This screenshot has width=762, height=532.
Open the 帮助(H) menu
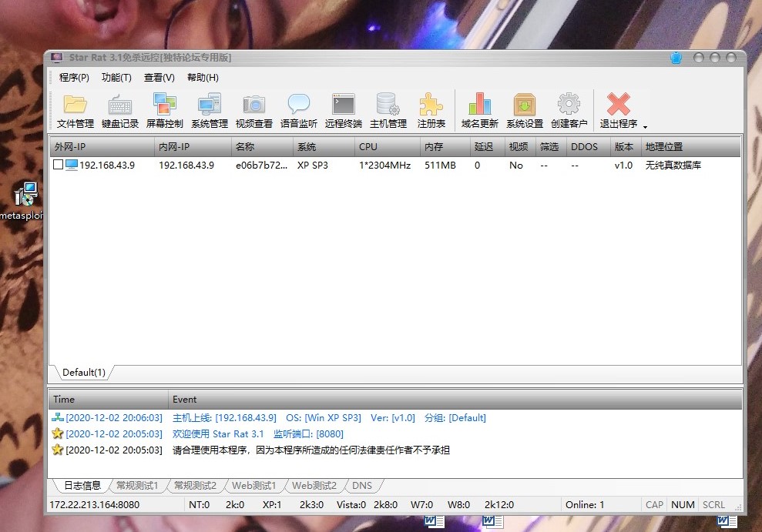coord(203,78)
